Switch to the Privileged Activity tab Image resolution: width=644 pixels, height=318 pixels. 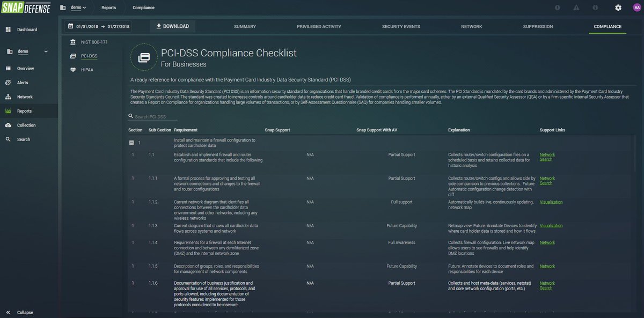(319, 26)
